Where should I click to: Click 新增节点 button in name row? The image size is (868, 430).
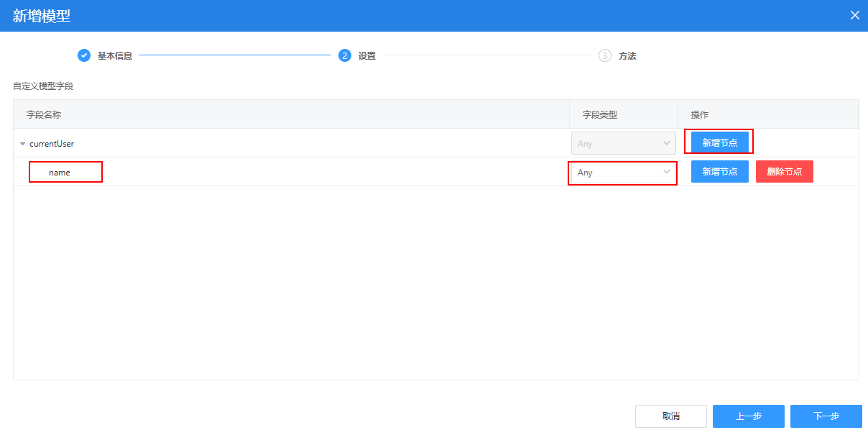tap(720, 171)
